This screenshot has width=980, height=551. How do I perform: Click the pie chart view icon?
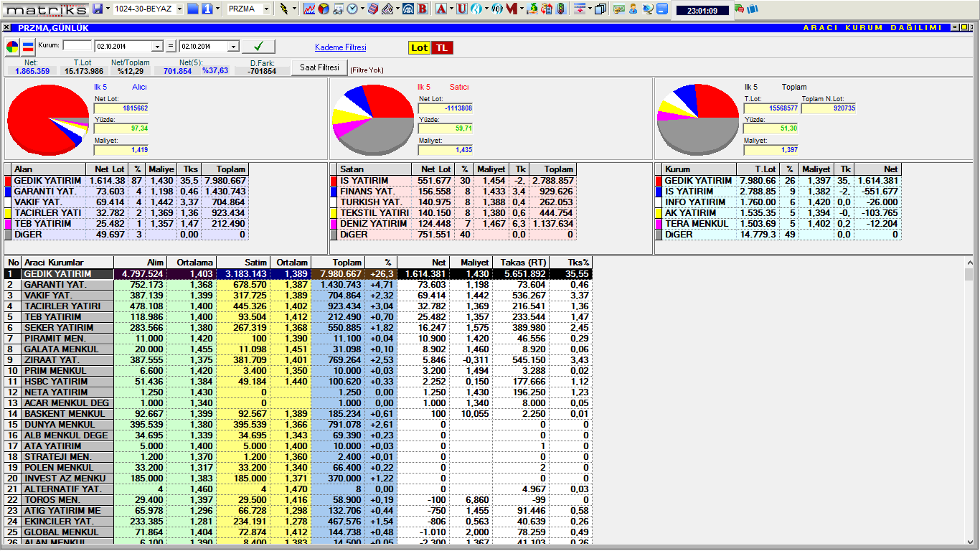(x=13, y=47)
